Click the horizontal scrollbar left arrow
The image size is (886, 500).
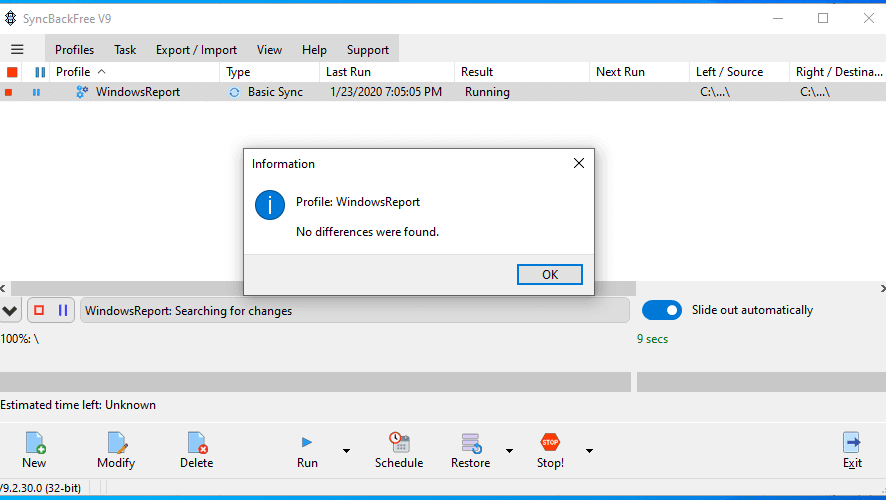point(3,289)
